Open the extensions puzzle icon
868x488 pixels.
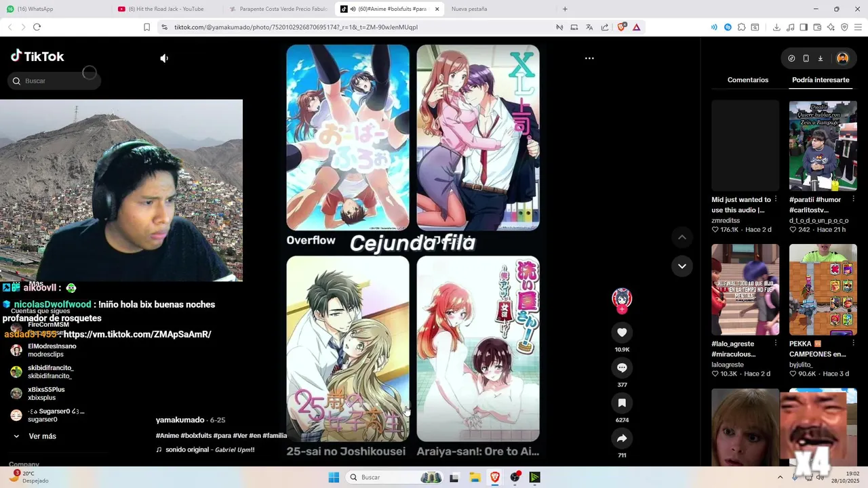[x=741, y=27]
